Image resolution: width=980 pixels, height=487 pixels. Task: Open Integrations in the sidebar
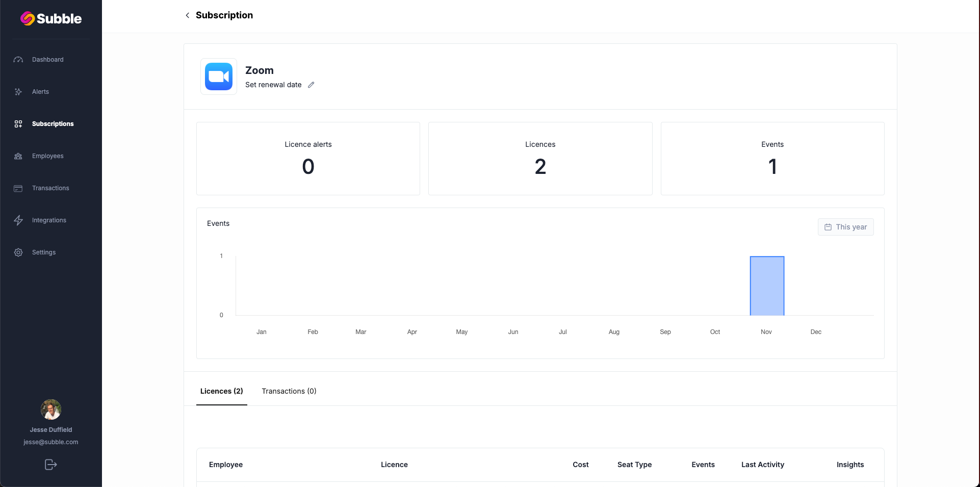click(x=49, y=220)
